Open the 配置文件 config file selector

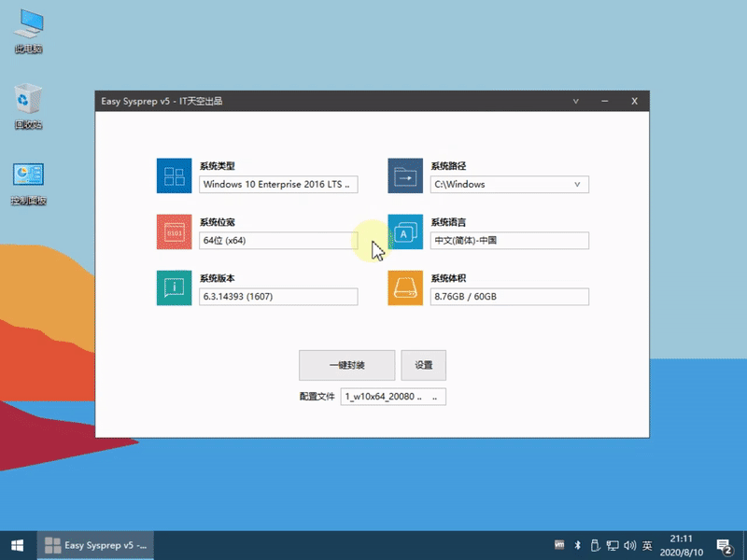point(393,396)
